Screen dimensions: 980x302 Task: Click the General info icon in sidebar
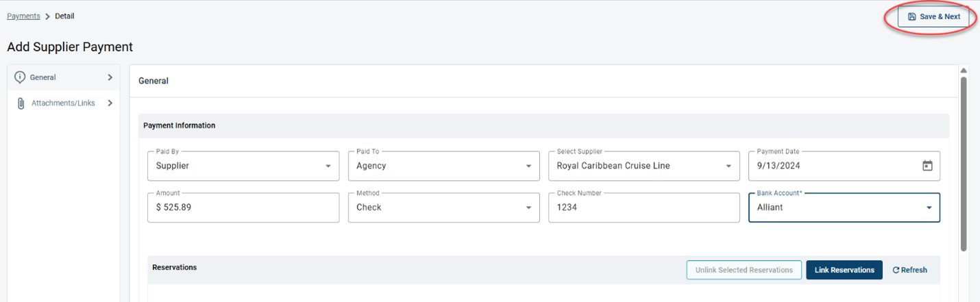point(20,77)
